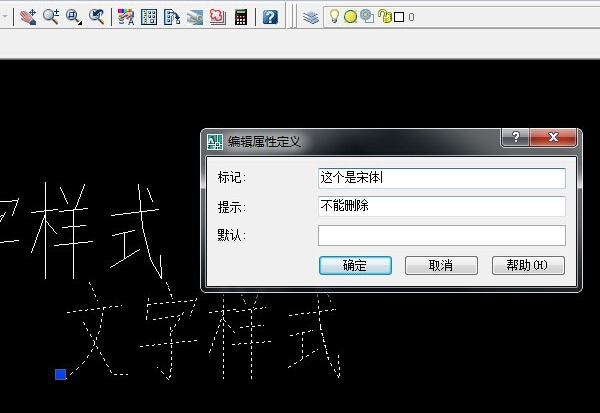The height and width of the screenshot is (413, 600).
Task: Click the Zoom Previous icon
Action: [97, 17]
